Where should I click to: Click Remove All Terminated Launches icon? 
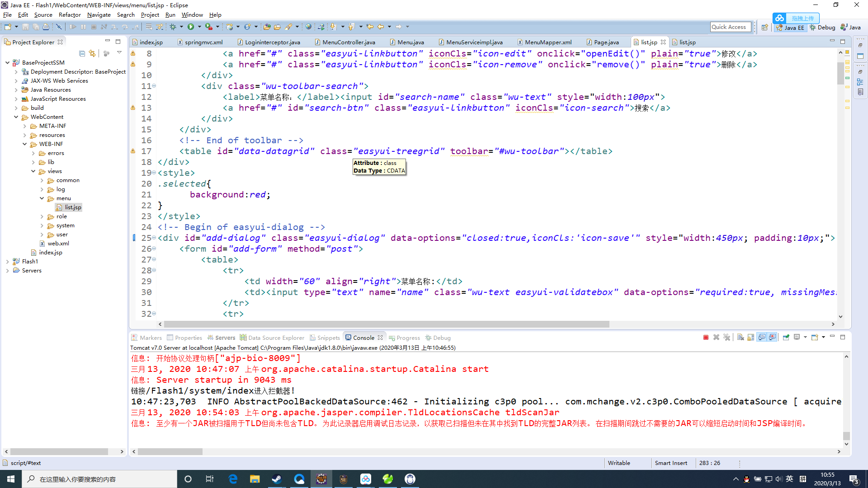point(726,338)
